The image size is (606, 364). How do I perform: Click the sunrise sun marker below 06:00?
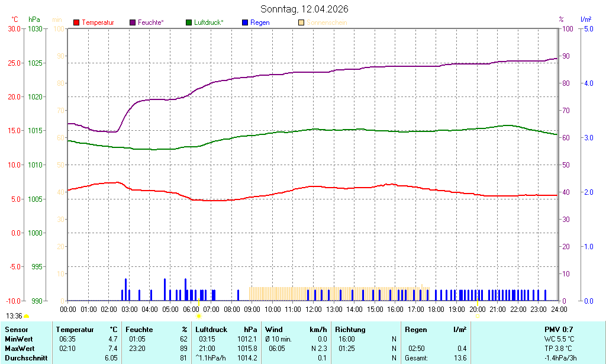pos(199,317)
